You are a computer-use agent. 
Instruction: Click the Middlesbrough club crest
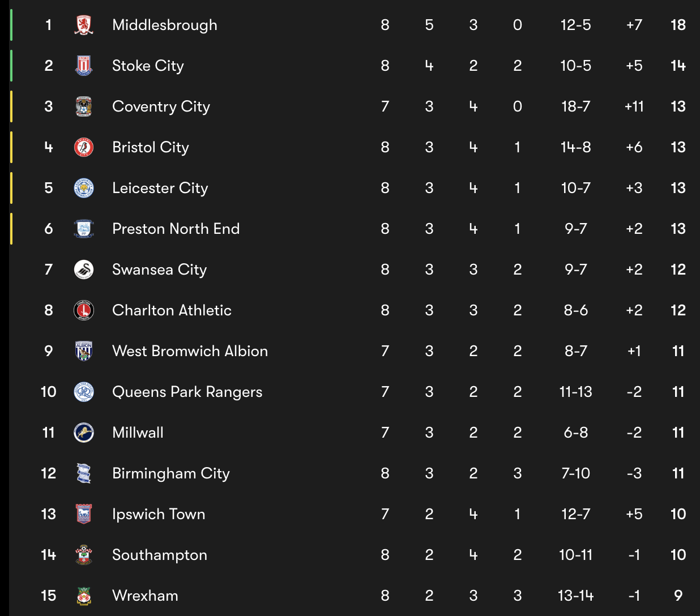pyautogui.click(x=84, y=25)
